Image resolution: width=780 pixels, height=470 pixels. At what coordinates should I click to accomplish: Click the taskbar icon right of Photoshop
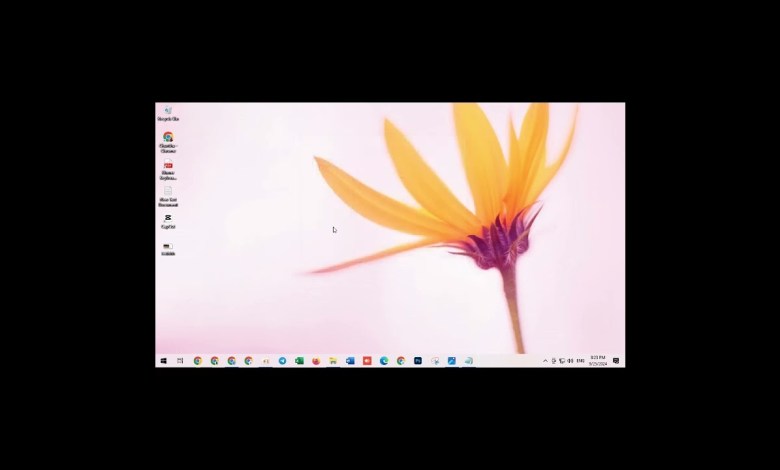pos(435,361)
